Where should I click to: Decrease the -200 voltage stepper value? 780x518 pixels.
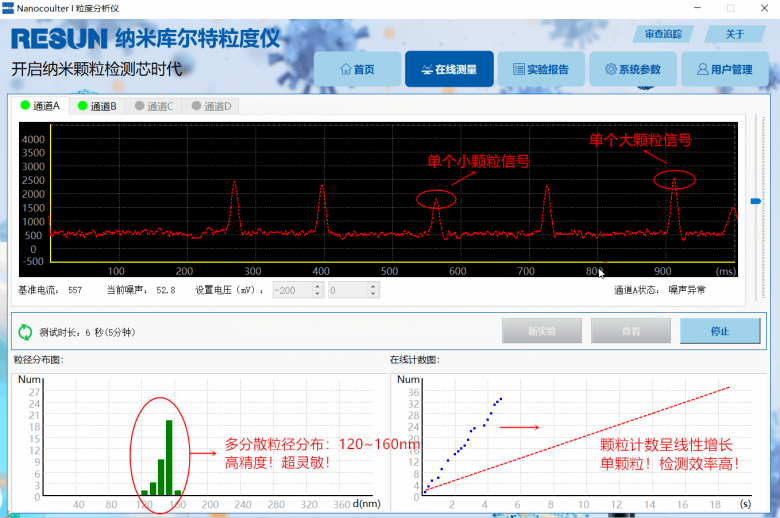(318, 294)
